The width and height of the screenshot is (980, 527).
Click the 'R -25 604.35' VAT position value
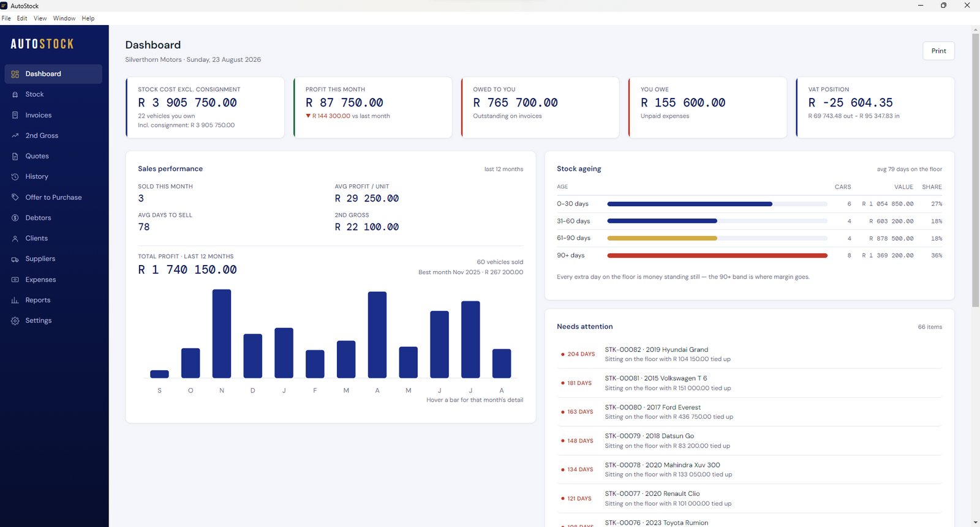click(x=851, y=103)
